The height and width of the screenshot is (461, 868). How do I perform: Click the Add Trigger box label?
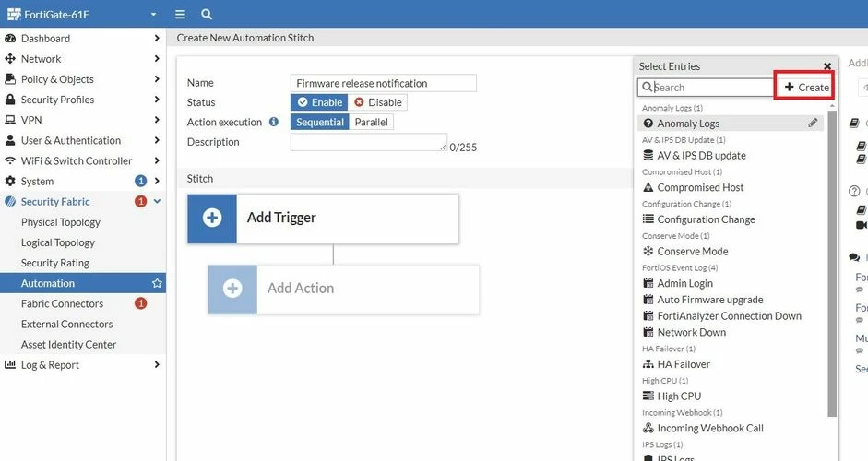click(x=281, y=218)
